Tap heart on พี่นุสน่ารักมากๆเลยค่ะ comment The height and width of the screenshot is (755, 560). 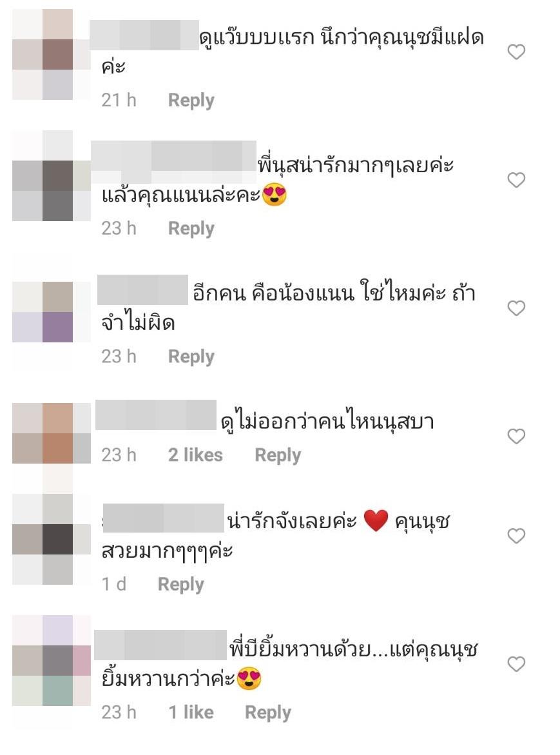(516, 180)
